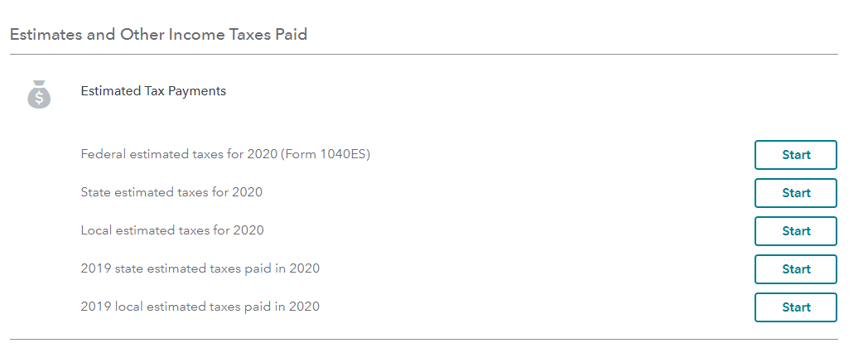The height and width of the screenshot is (348, 868).
Task: Start 2019 state estimated taxes paid in 2020
Action: (x=795, y=269)
